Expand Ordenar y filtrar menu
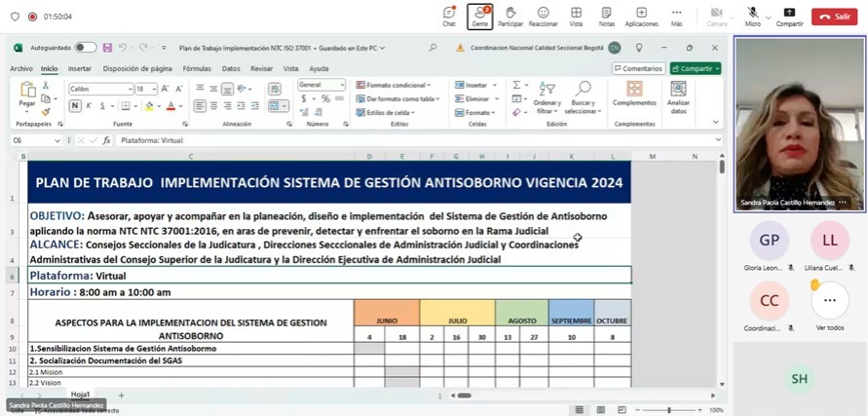 pos(547,98)
